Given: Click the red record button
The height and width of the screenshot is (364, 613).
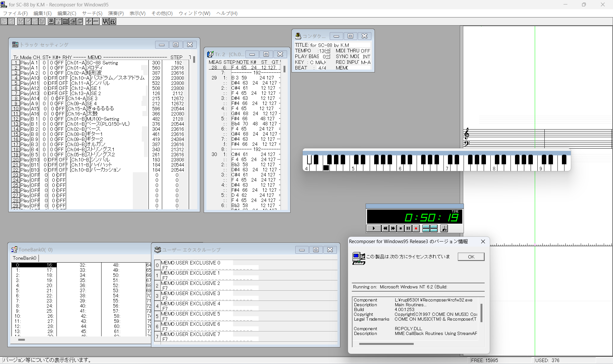Looking at the screenshot, I should pyautogui.click(x=416, y=228).
